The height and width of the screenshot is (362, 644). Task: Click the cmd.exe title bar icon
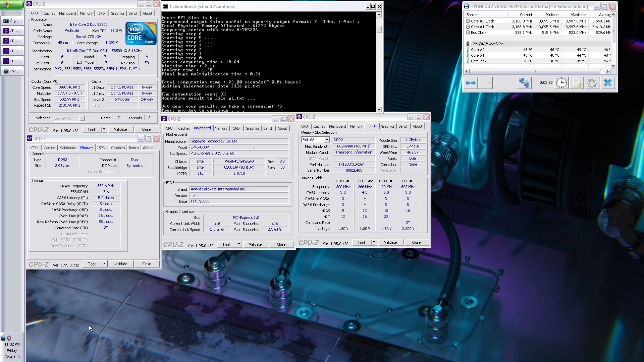(165, 6)
